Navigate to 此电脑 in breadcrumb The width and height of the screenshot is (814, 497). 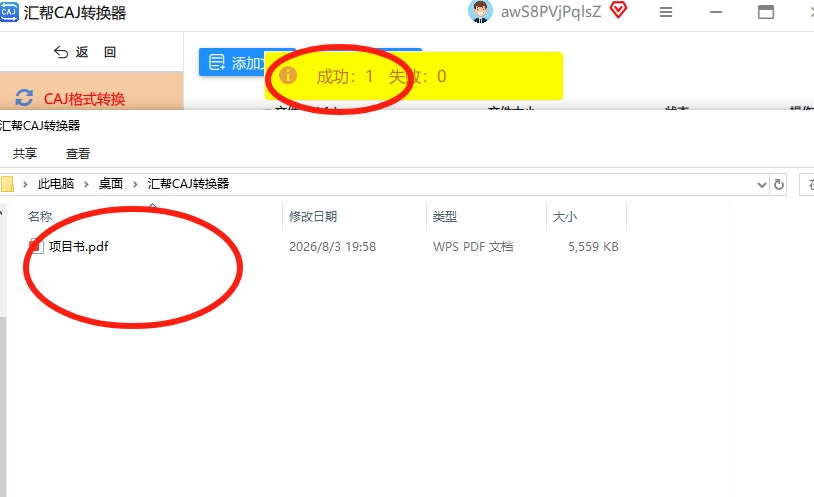(x=56, y=184)
